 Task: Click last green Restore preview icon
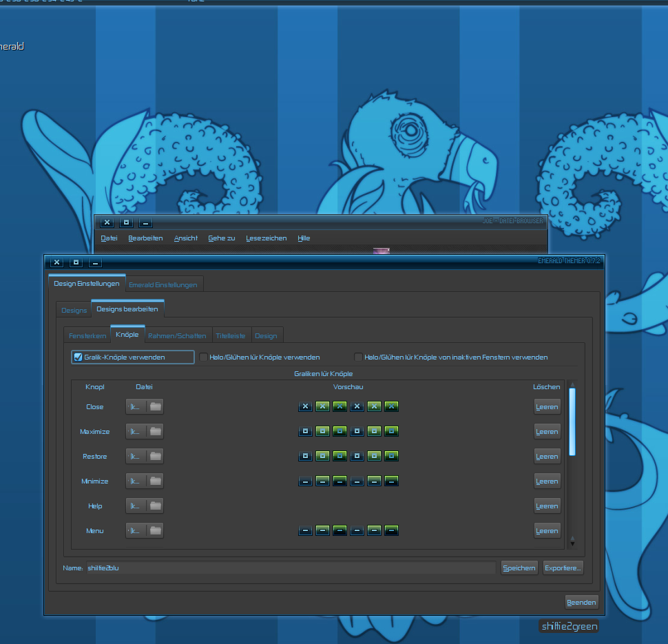pos(392,456)
